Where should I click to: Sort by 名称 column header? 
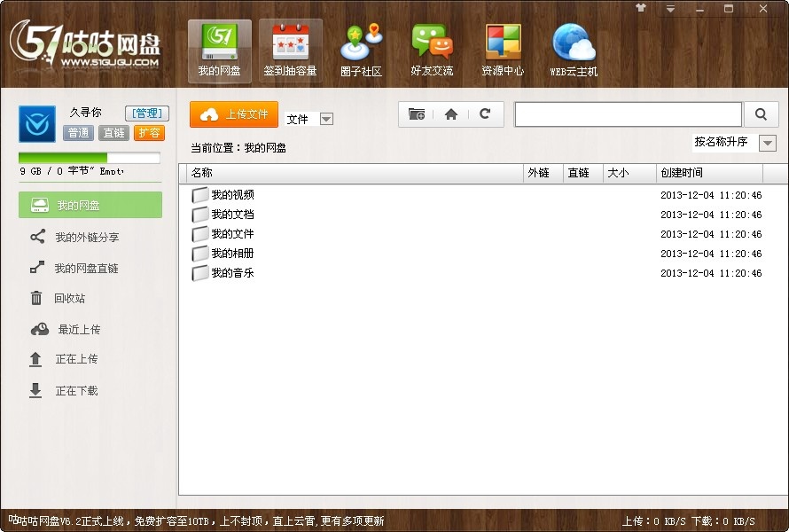[355, 173]
